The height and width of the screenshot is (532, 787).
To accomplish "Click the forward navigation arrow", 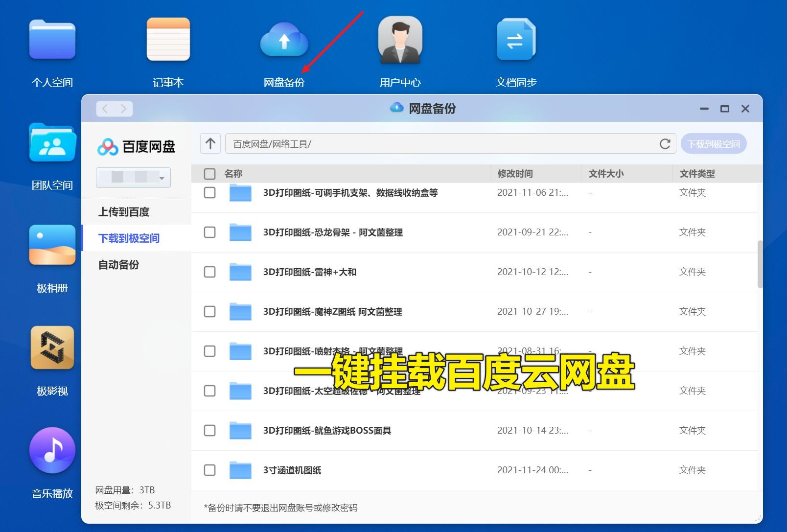I will [x=123, y=108].
